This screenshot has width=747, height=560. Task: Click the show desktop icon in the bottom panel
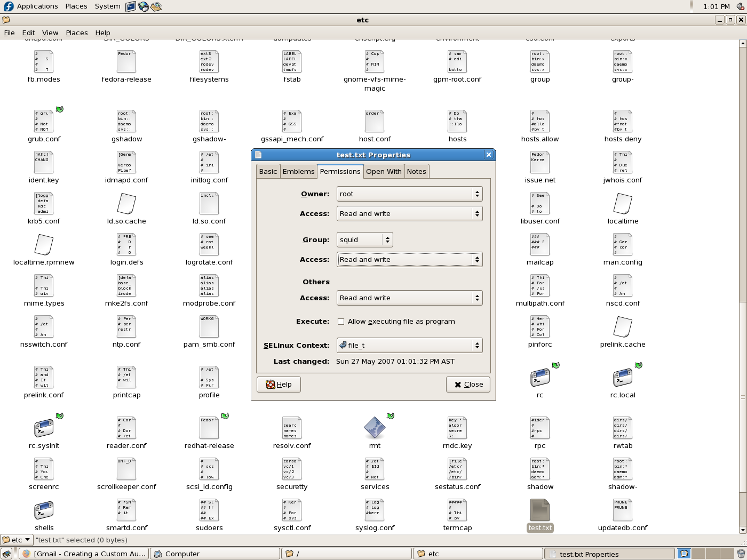(6, 554)
